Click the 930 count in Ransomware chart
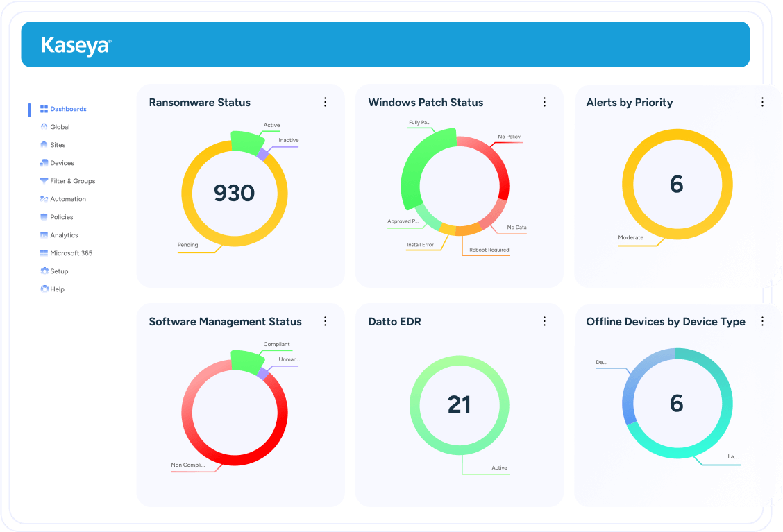The image size is (783, 532). pos(234,193)
